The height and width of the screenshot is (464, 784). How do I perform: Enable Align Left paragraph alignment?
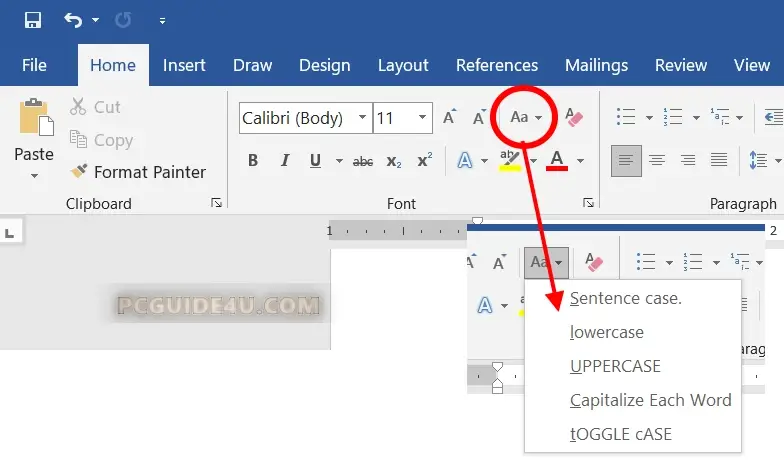point(626,160)
